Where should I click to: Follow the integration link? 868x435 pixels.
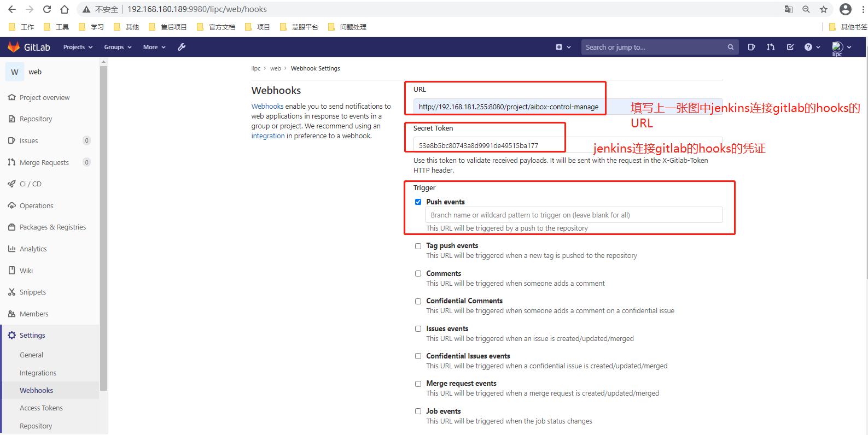click(x=268, y=136)
